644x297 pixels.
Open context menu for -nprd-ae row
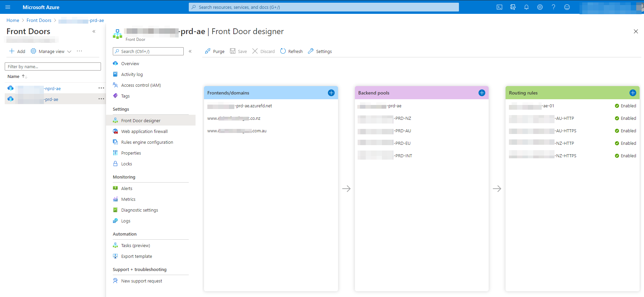pos(101,88)
